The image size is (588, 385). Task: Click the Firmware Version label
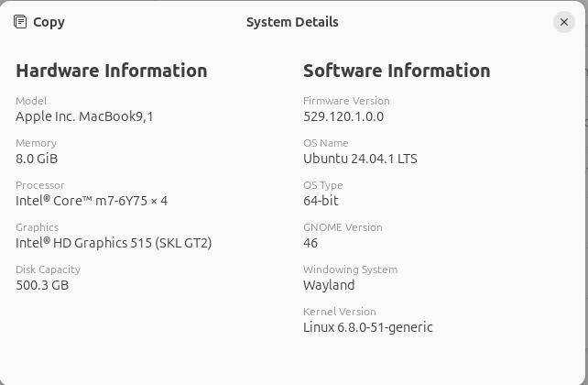[346, 101]
